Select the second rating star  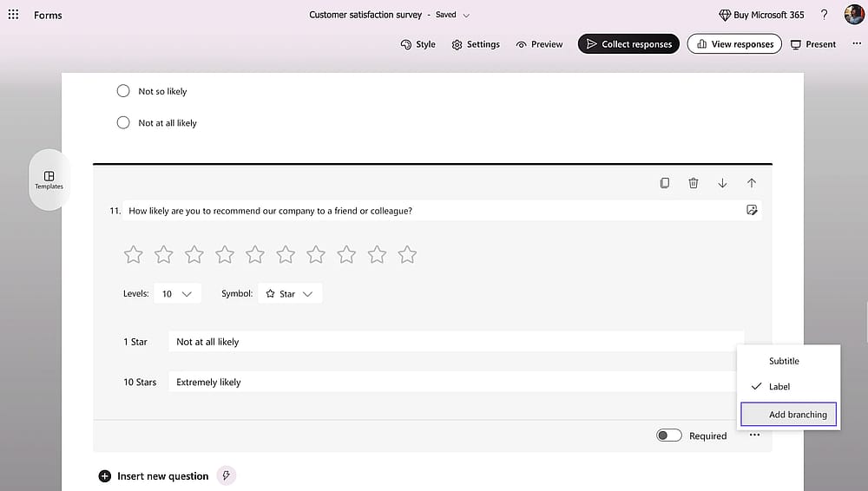click(164, 255)
